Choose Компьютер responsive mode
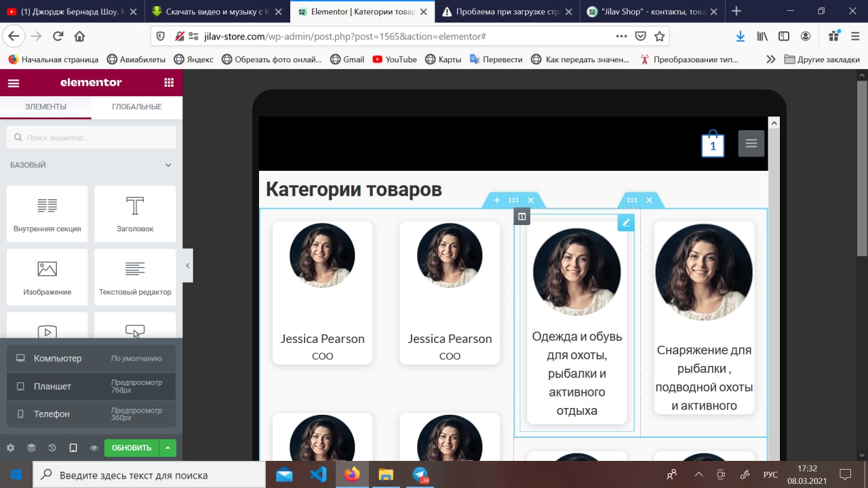This screenshot has height=488, width=868. pyautogui.click(x=91, y=359)
